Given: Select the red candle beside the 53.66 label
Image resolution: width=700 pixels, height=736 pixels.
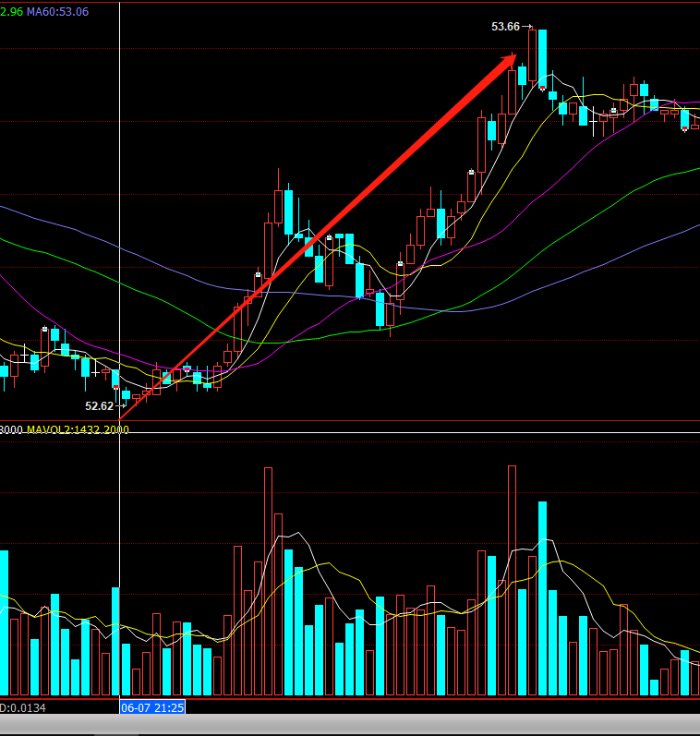Looking at the screenshot, I should click(532, 55).
